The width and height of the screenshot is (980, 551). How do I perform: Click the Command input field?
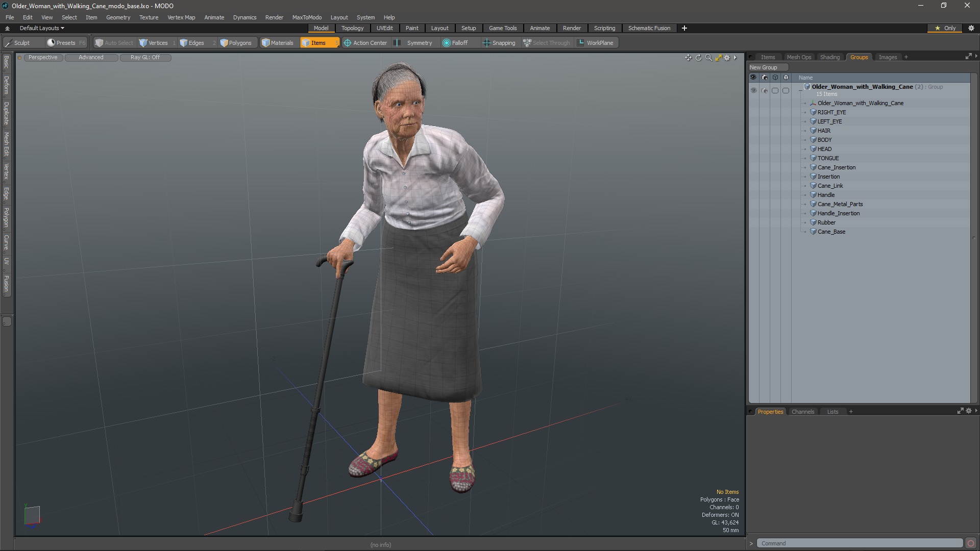coord(859,543)
